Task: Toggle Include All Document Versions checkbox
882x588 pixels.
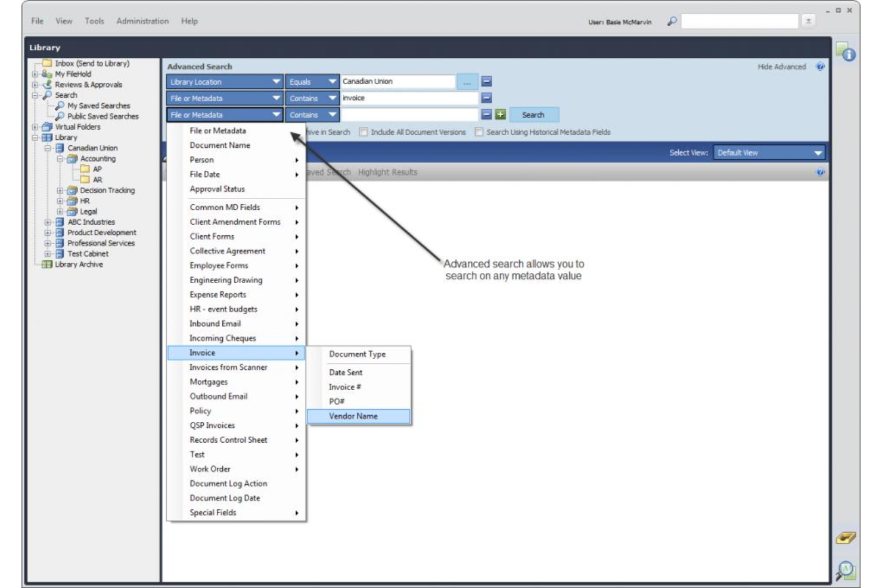Action: click(363, 132)
